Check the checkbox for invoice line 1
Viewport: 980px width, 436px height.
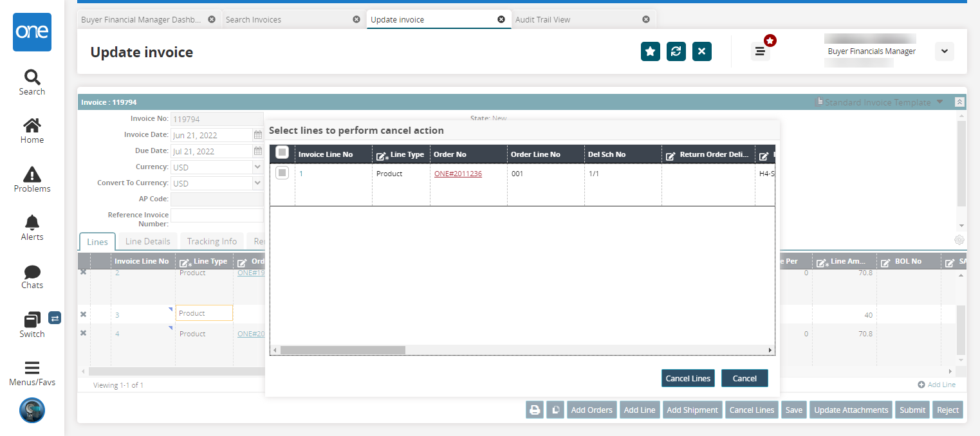(282, 173)
